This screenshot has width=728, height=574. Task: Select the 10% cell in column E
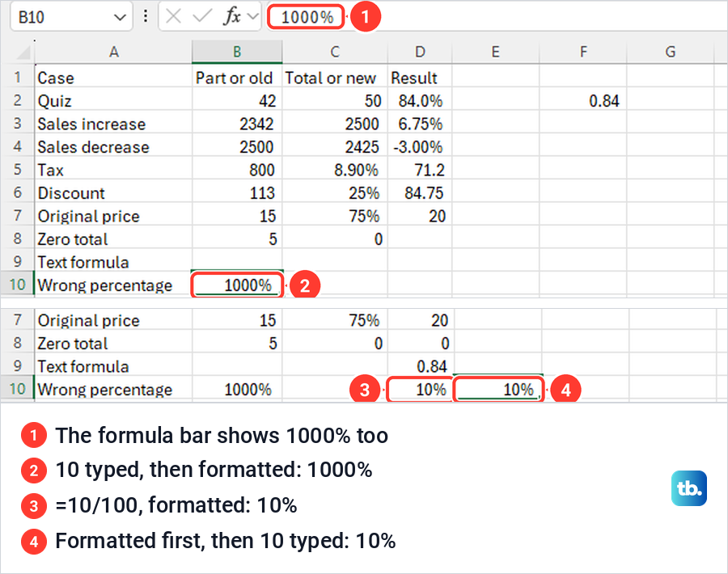(498, 390)
